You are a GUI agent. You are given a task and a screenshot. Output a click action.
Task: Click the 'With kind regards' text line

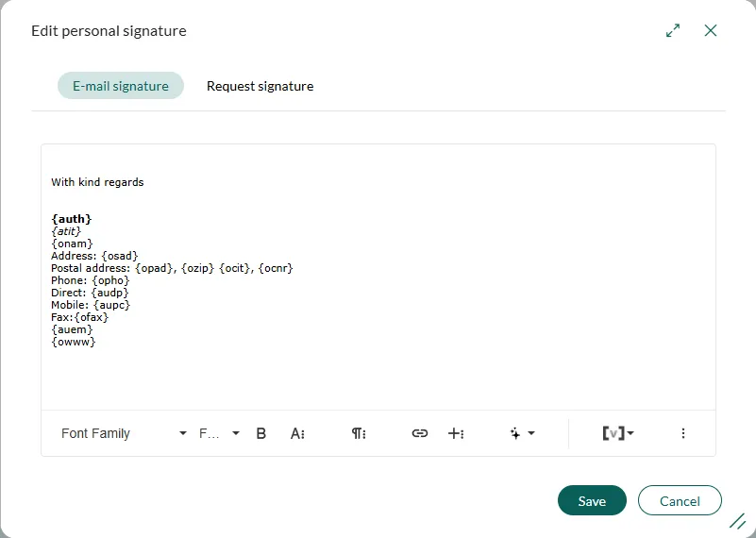97,182
